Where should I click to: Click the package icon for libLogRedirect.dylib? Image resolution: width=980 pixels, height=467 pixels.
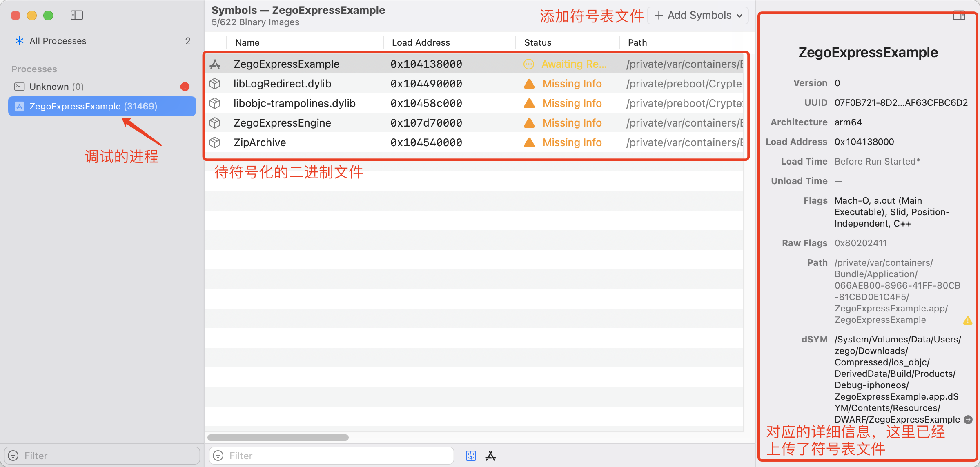point(215,84)
